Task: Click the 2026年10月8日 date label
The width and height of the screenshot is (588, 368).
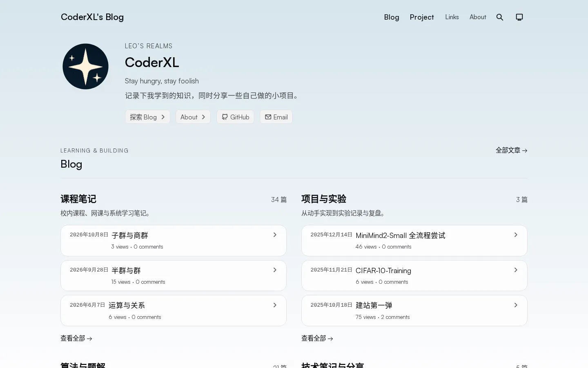Action: click(89, 235)
